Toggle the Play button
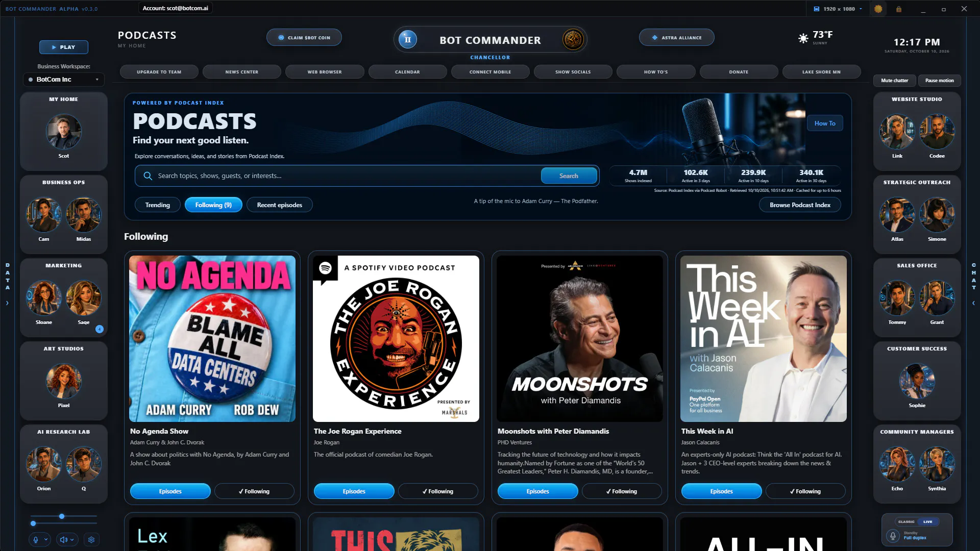980x551 pixels. [64, 47]
